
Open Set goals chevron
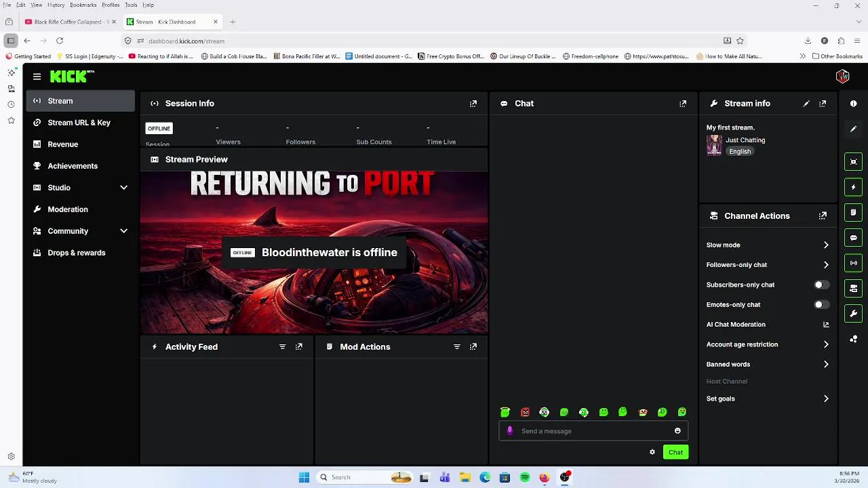coord(826,399)
